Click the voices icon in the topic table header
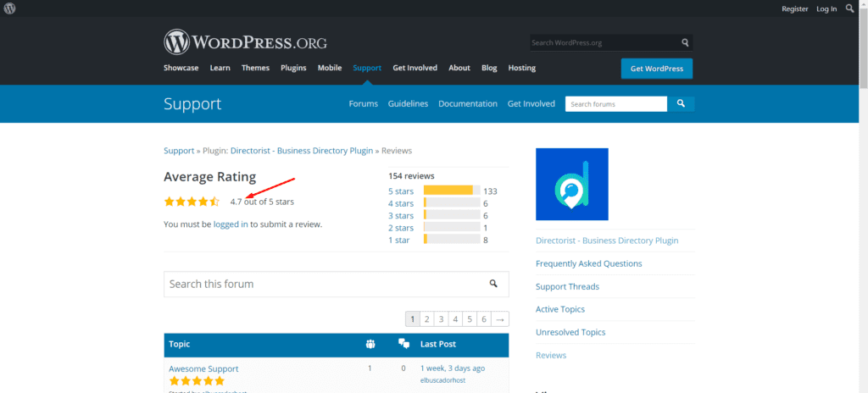Screen dimensions: 868x393 pos(370,344)
